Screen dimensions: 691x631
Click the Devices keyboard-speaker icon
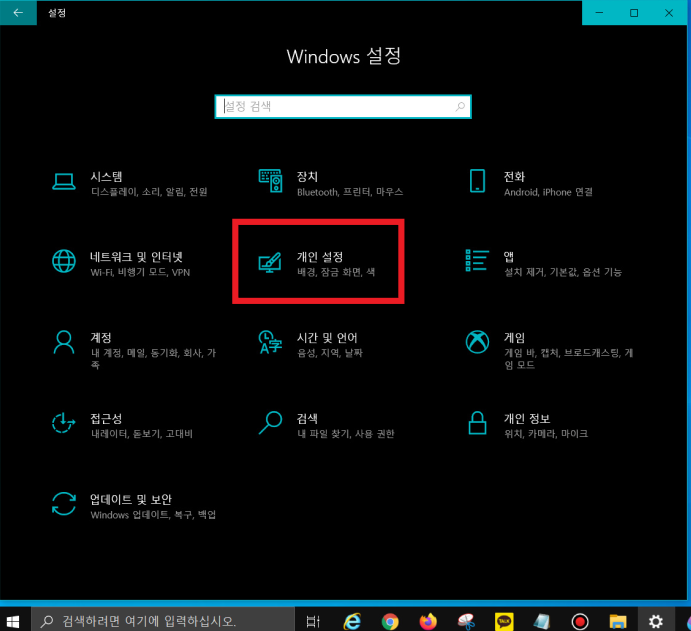point(270,181)
